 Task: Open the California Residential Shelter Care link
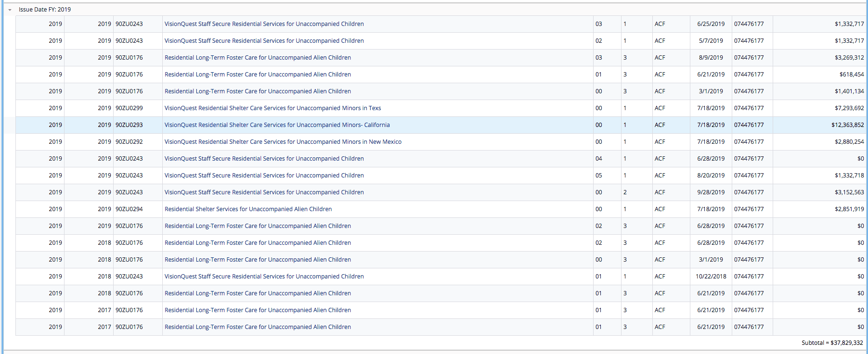[x=277, y=125]
